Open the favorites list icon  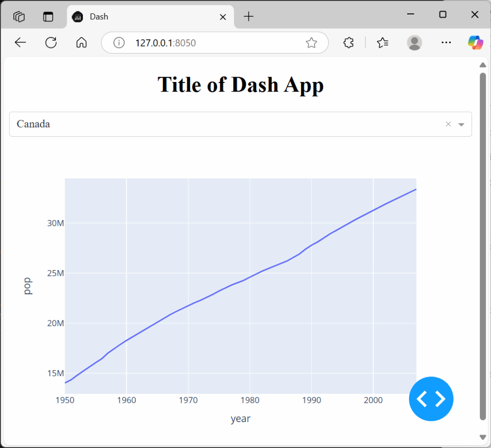point(382,43)
